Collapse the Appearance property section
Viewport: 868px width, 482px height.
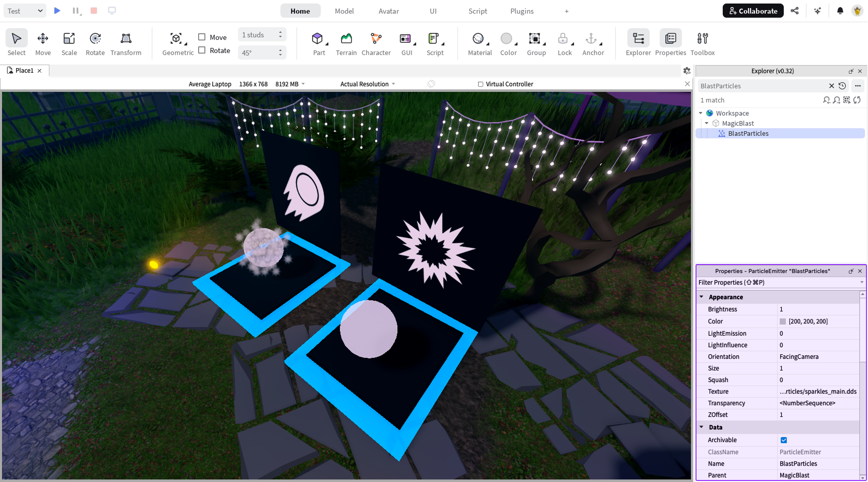(702, 297)
